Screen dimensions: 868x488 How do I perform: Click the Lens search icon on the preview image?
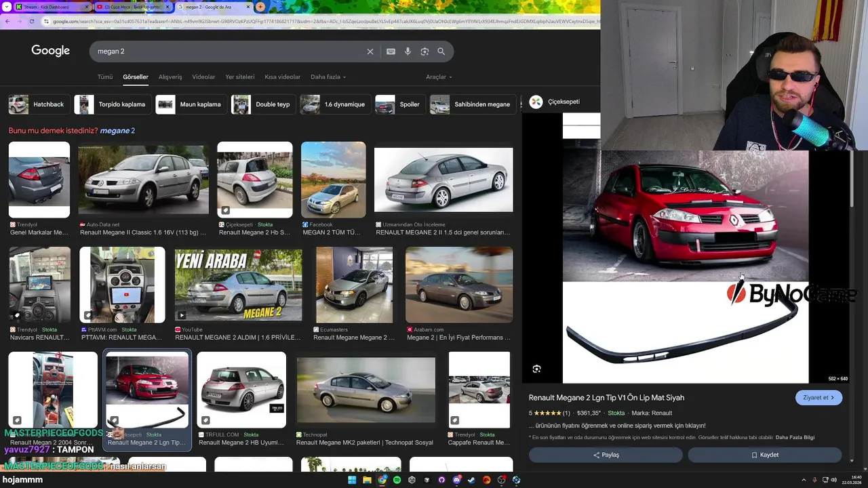(x=536, y=369)
